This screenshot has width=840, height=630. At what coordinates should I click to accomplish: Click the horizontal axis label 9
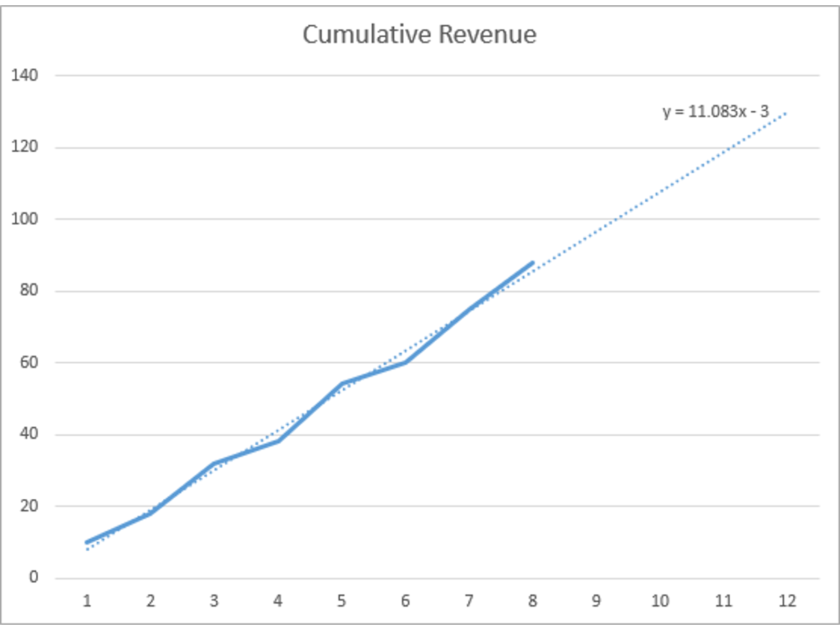(596, 601)
